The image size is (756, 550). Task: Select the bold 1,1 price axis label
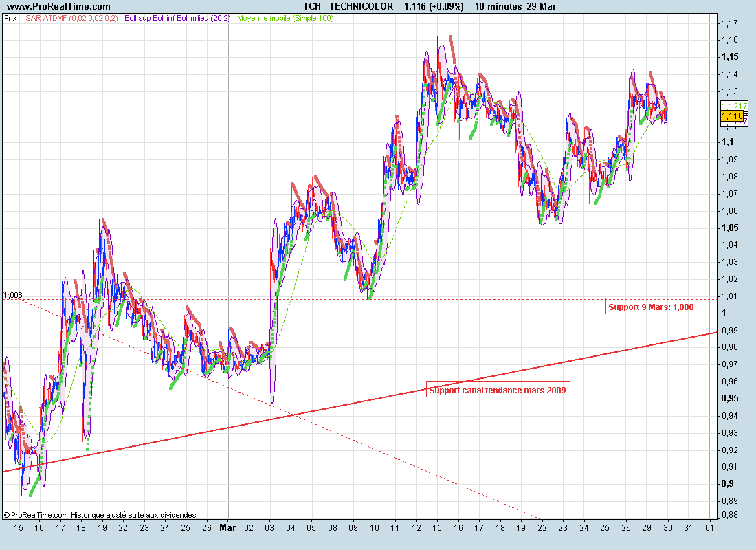click(x=728, y=142)
